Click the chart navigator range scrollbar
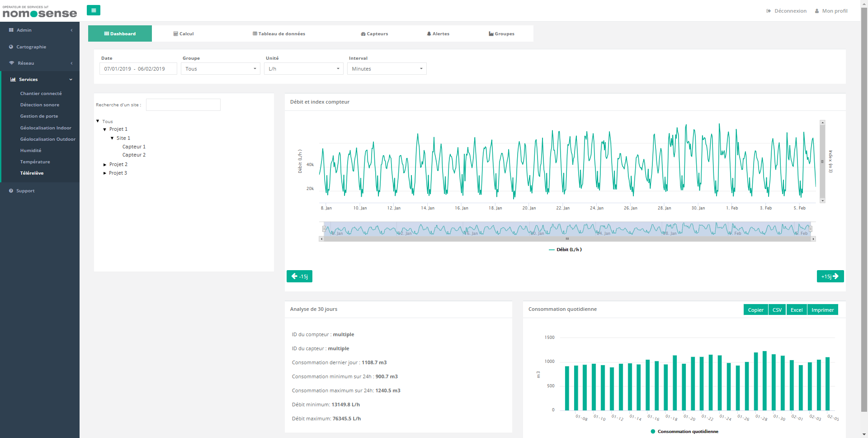This screenshot has height=438, width=868. 567,239
